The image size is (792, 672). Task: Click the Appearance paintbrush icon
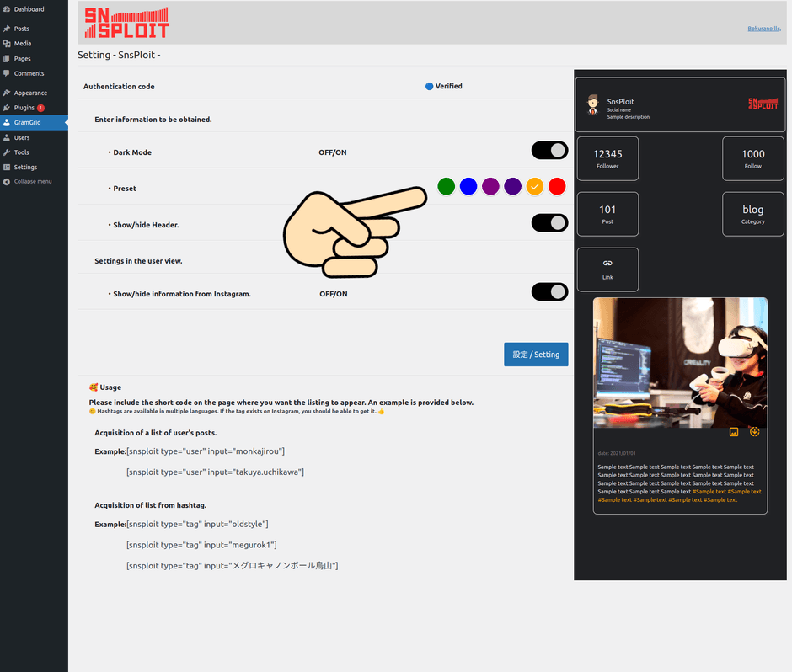7,93
